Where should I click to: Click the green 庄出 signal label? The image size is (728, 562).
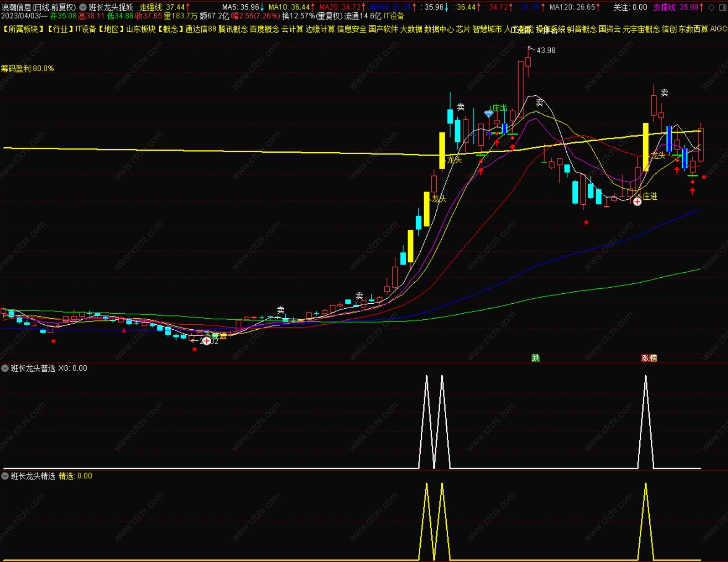tap(499, 108)
